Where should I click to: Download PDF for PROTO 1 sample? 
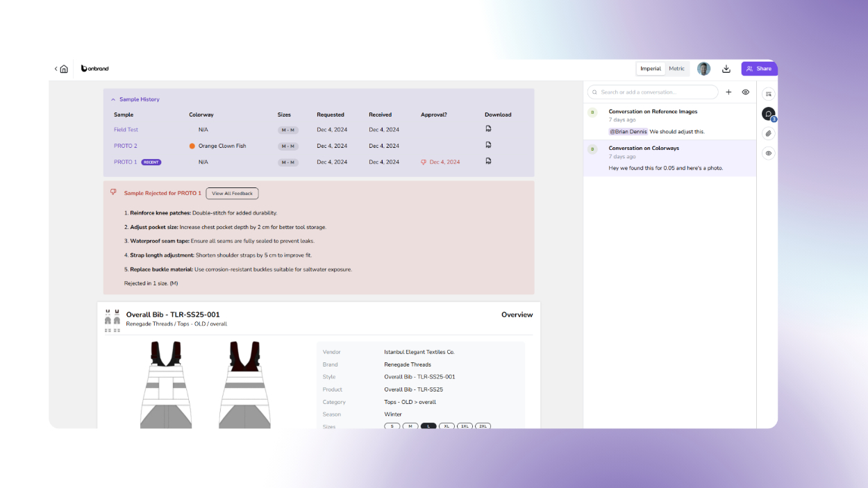(x=488, y=161)
